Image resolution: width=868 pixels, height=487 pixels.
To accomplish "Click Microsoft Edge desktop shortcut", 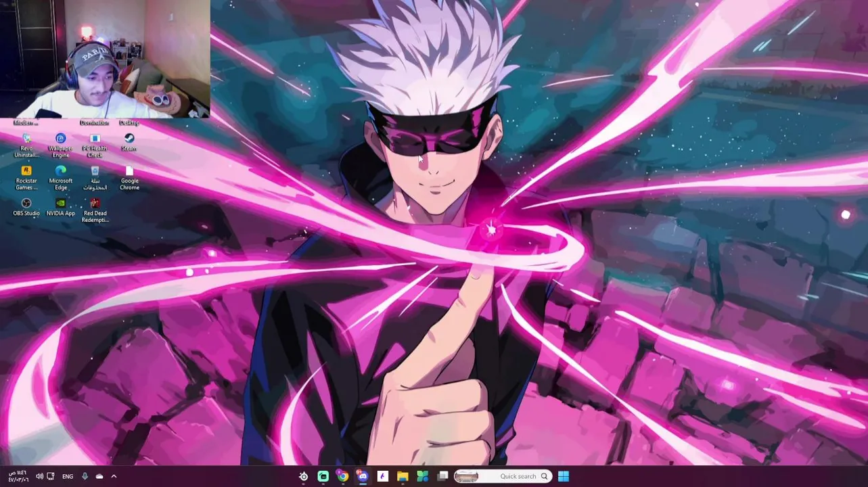I will [60, 178].
